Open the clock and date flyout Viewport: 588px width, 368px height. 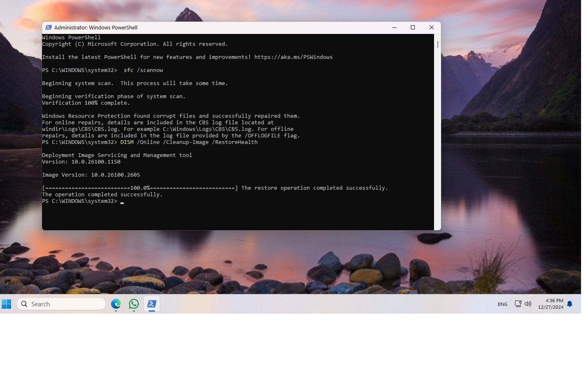(550, 304)
